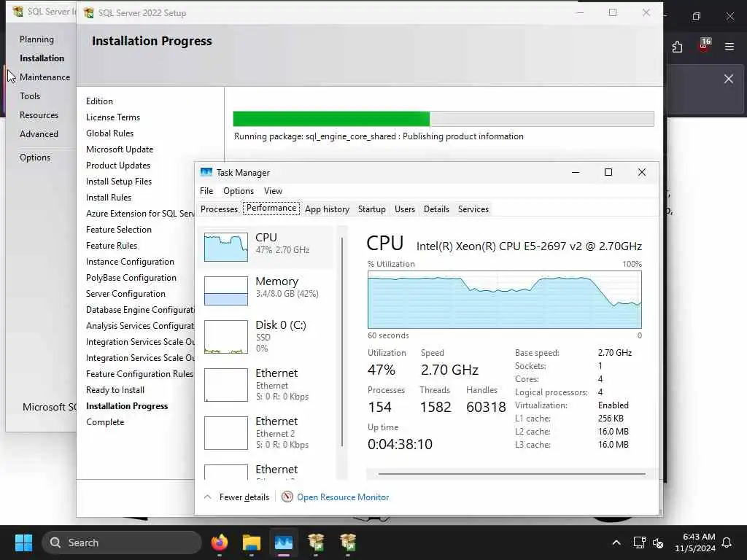Click the Task Manager title bar icon
This screenshot has height=560, width=747.
[206, 172]
